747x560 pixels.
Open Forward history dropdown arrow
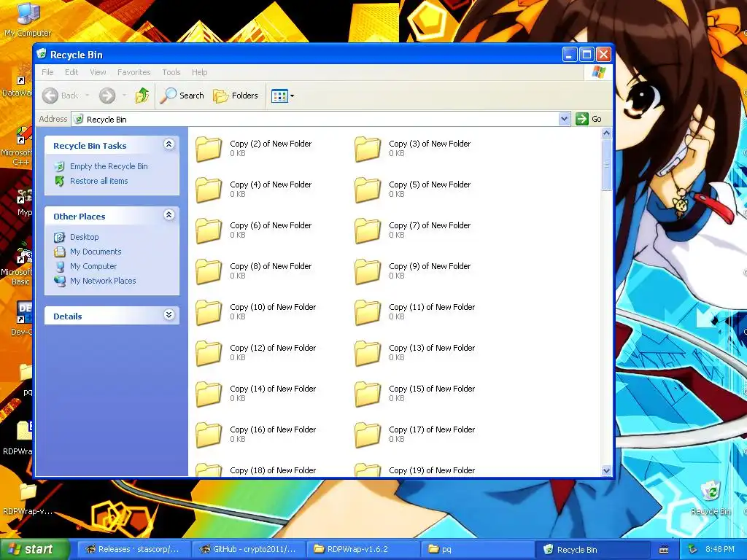coord(124,96)
